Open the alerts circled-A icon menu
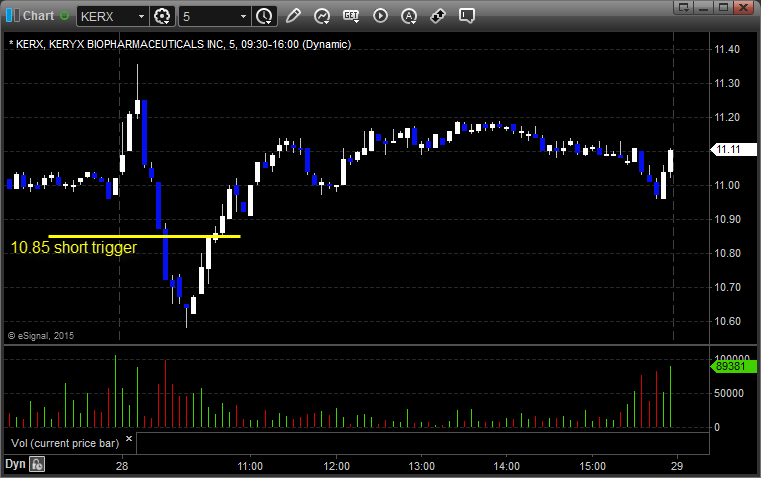 tap(409, 16)
